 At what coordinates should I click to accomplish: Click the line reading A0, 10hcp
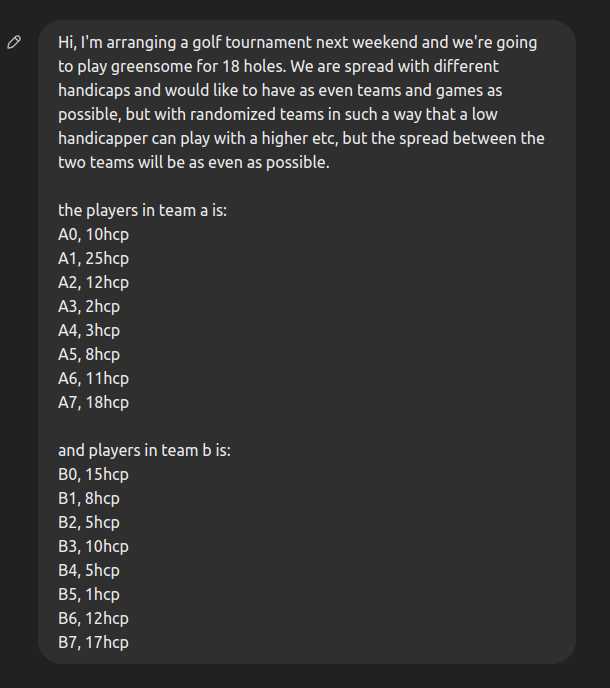tap(93, 234)
